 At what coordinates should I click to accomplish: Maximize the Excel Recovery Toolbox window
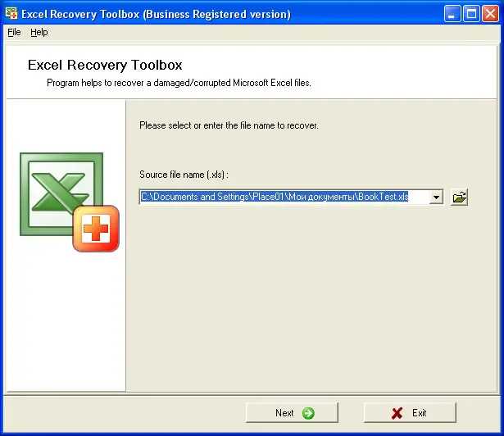click(x=471, y=14)
